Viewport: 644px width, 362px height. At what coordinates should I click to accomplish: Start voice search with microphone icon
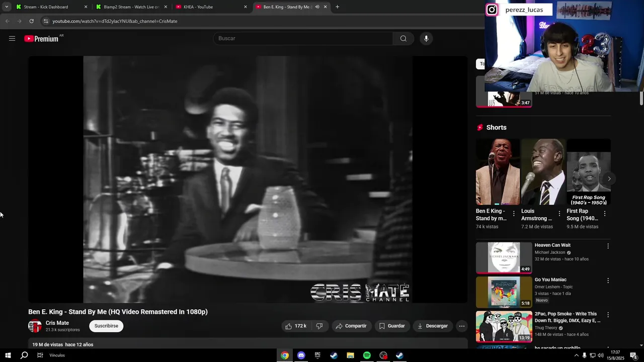[x=426, y=39]
